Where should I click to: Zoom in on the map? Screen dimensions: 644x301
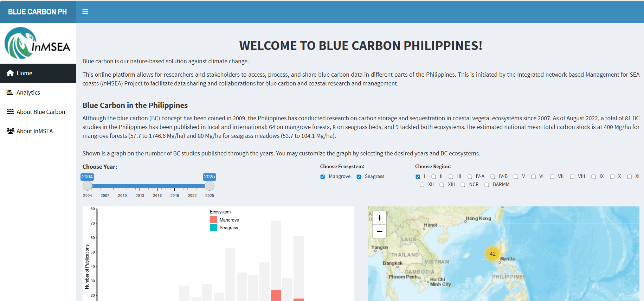coord(379,218)
